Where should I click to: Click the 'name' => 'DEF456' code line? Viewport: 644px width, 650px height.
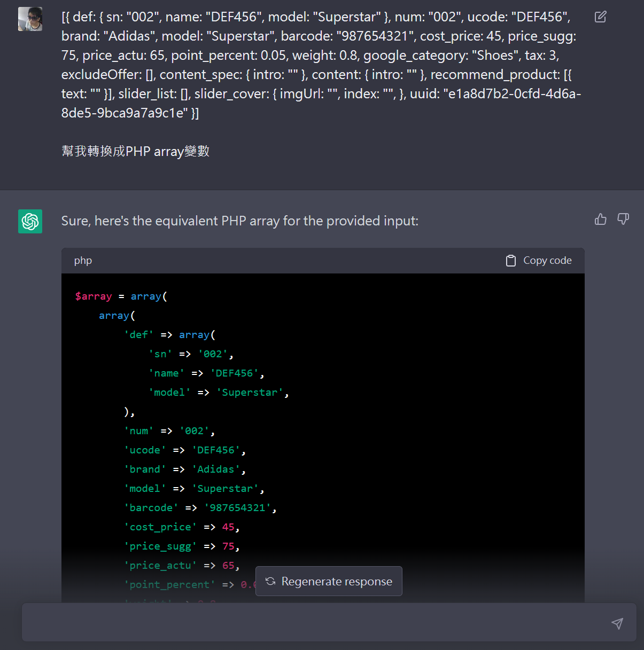pos(206,373)
